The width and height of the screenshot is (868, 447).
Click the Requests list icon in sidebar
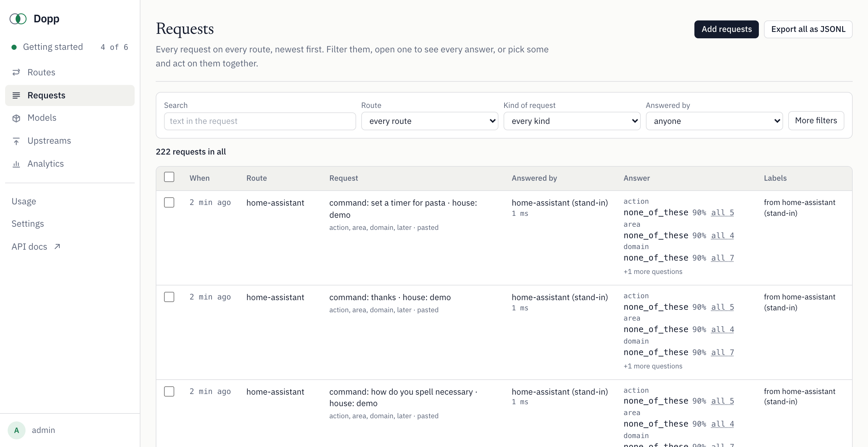click(16, 95)
